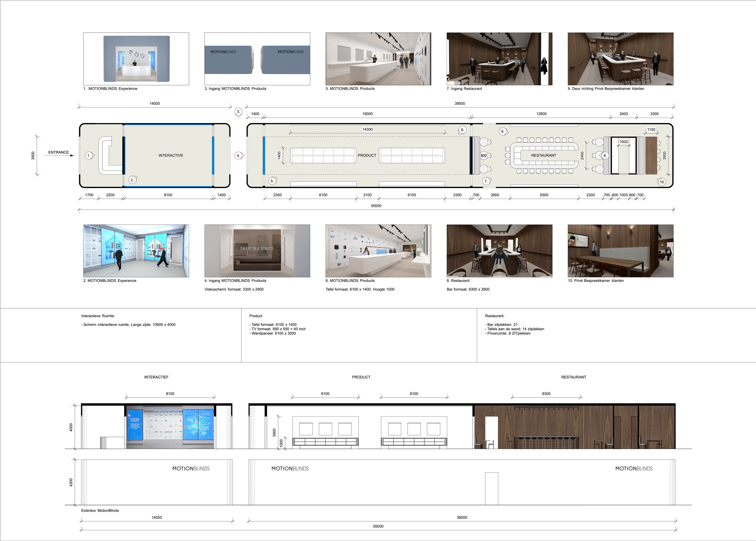This screenshot has height=541, width=756.
Task: Click the door outline in the exterior elevation
Action: coord(491,489)
